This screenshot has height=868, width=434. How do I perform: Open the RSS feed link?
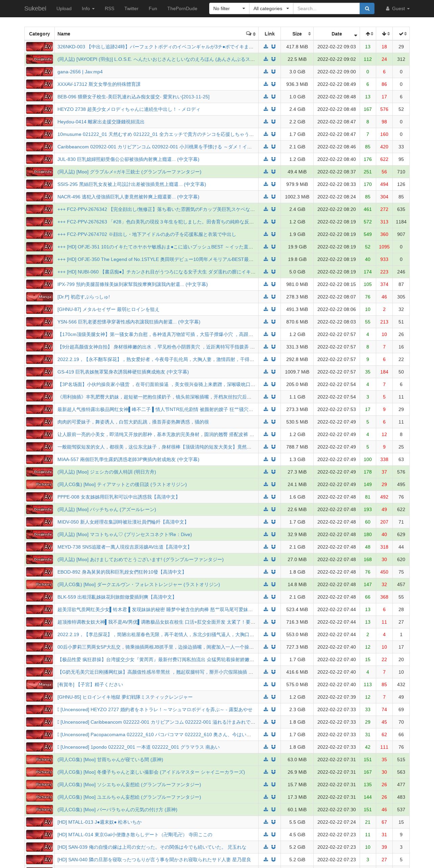coord(110,8)
